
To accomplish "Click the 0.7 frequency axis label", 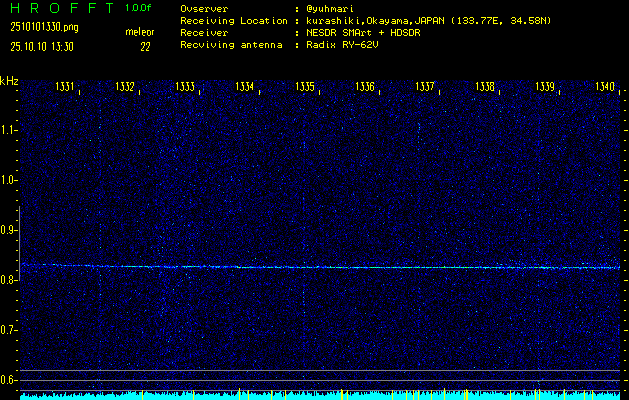I will (9, 330).
